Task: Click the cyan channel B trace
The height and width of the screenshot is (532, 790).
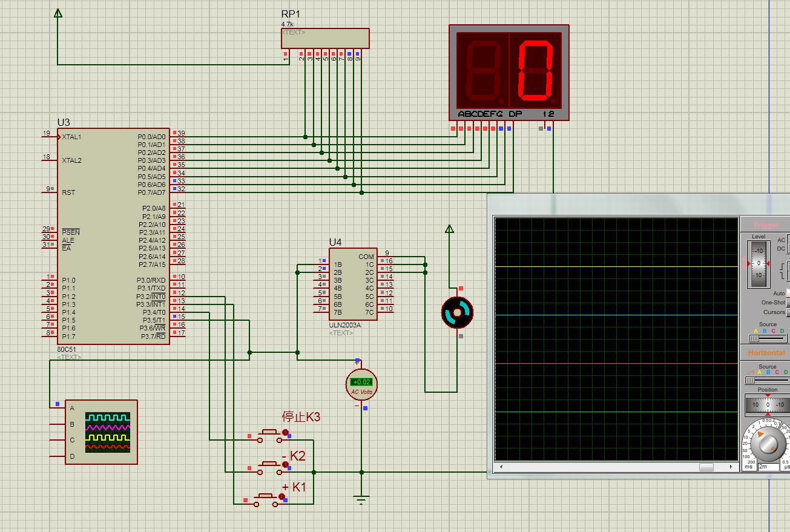Action: tap(616, 315)
